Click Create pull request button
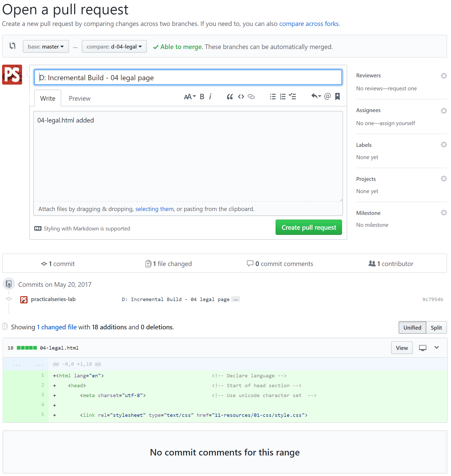Viewport: 451px width, 476px height. tap(309, 227)
